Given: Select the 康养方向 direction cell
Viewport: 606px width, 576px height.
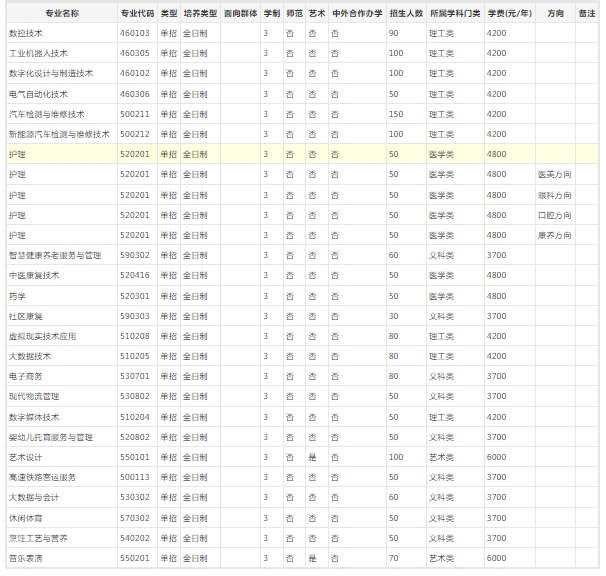Looking at the screenshot, I should [555, 235].
